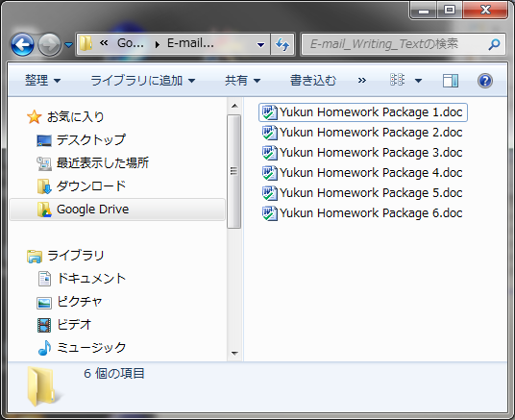The width and height of the screenshot is (515, 420).
Task: Expand the ライブラリに追加 dropdown
Action: (x=142, y=81)
